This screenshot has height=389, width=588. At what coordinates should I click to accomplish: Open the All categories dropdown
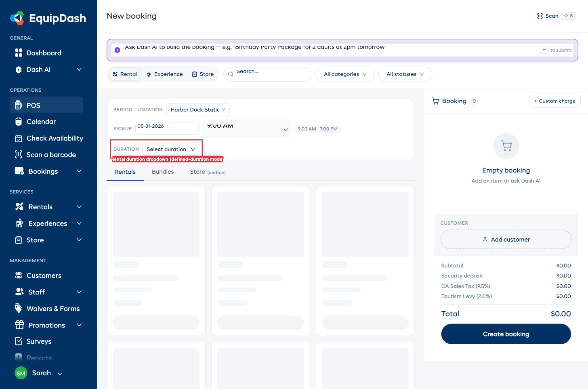[345, 74]
